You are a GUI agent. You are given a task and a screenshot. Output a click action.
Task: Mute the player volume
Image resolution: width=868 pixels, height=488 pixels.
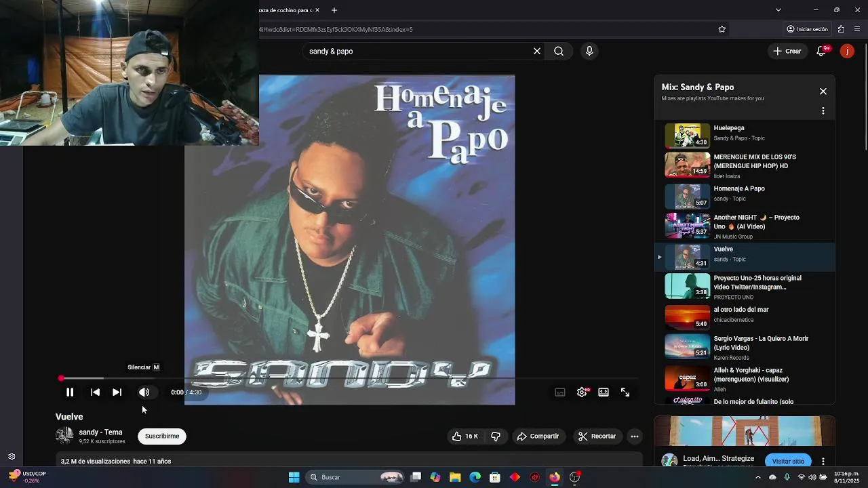144,392
